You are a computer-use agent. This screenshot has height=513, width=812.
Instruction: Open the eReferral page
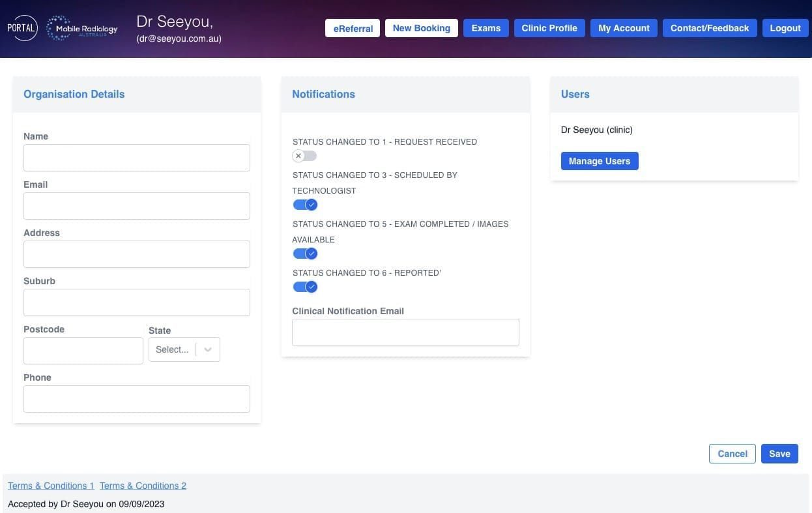[353, 28]
